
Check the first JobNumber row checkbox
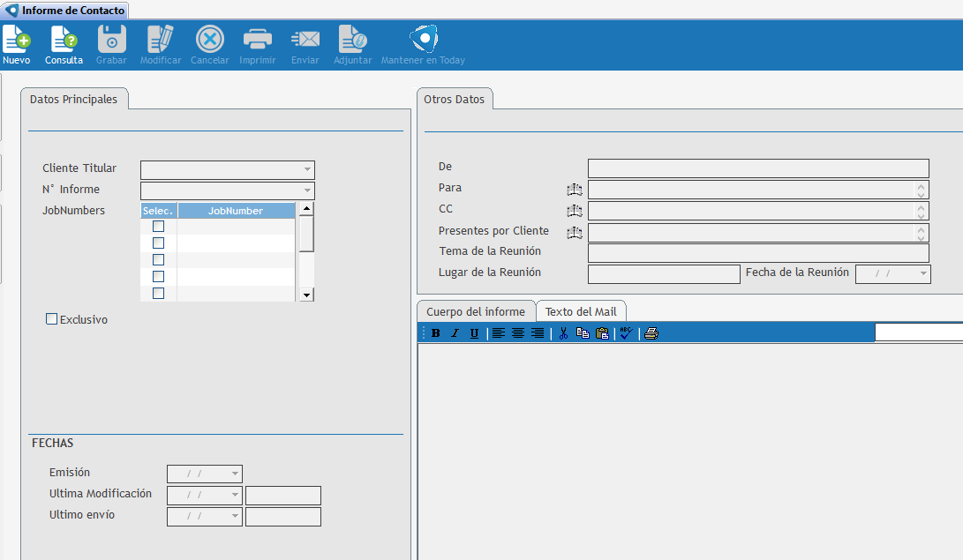coord(159,227)
